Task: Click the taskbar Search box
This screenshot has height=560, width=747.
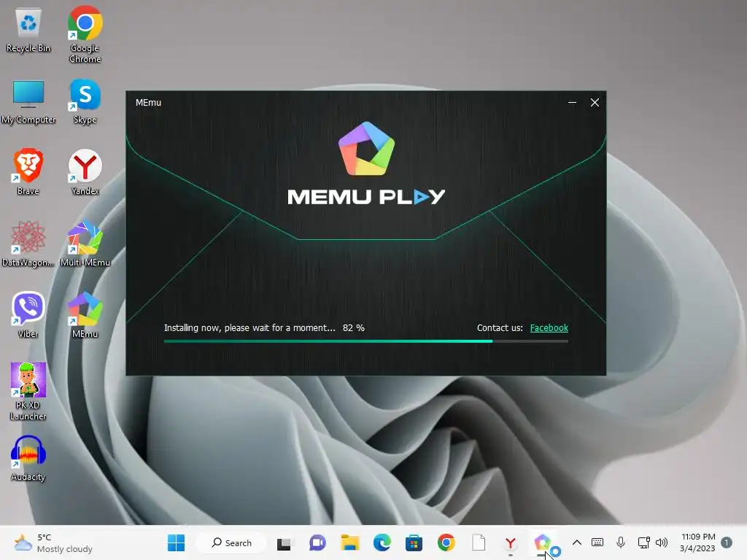Action: point(231,542)
